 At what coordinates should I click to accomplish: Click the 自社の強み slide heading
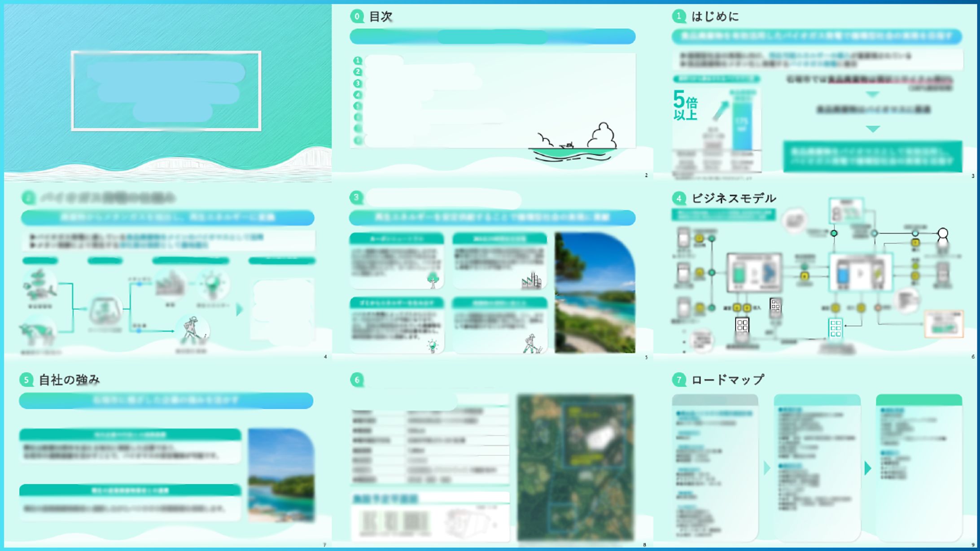(x=69, y=380)
